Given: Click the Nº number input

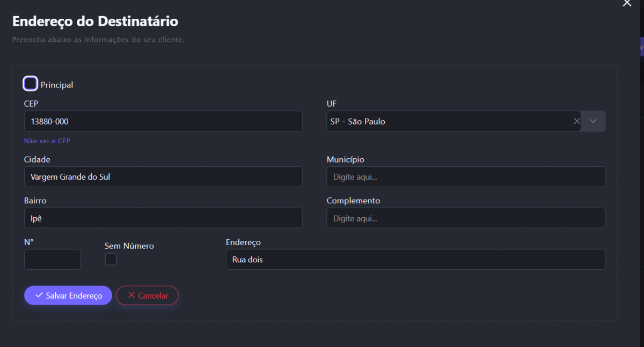Looking at the screenshot, I should tap(52, 260).
